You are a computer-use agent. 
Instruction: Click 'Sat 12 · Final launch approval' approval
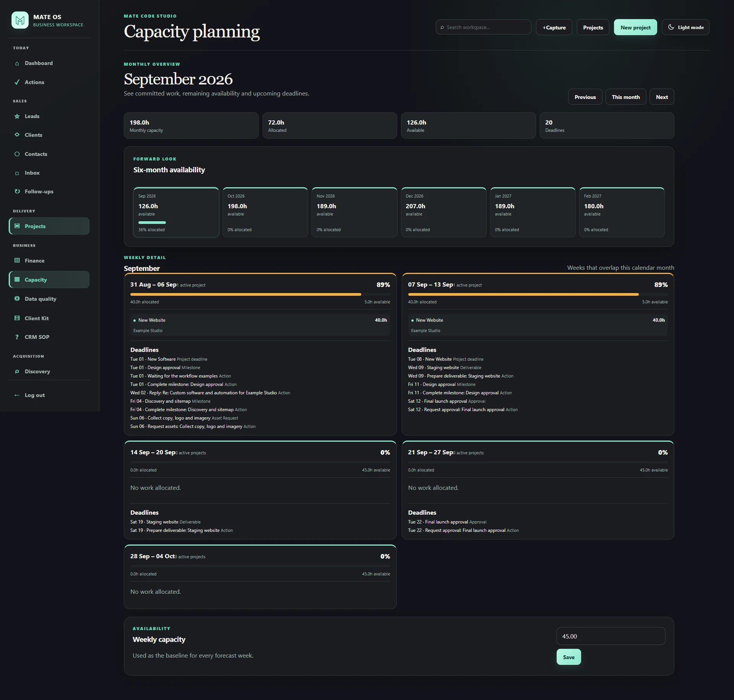tap(447, 401)
